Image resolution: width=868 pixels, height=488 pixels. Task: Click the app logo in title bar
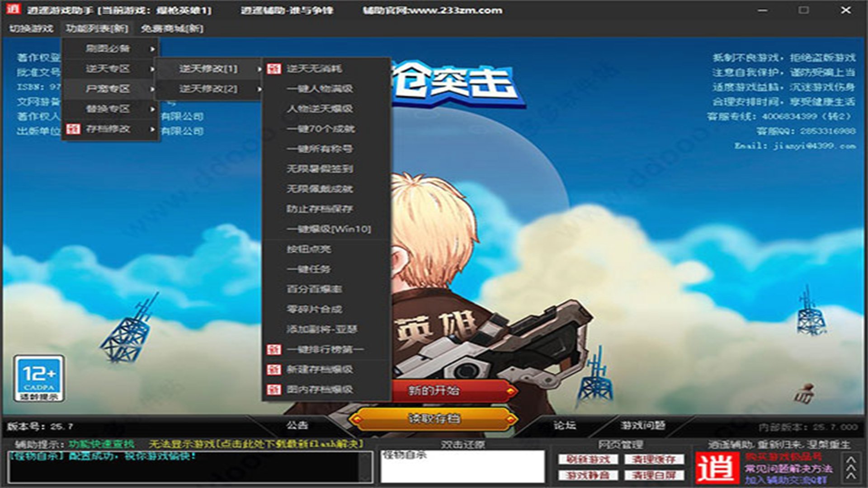(x=14, y=9)
